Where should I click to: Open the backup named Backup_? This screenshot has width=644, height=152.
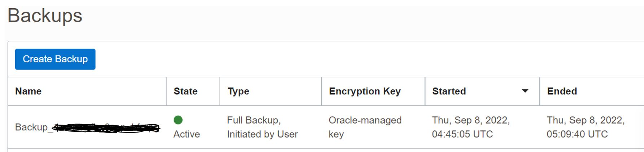point(87,127)
